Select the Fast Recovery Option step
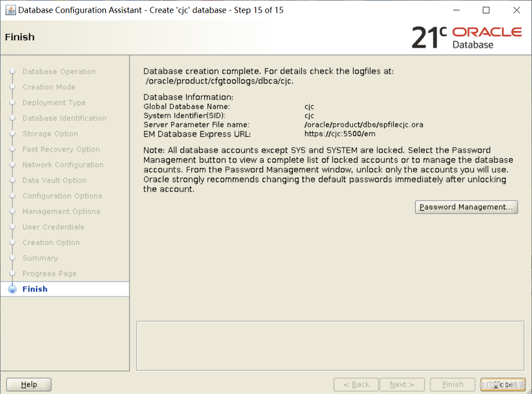532x394 pixels. pyautogui.click(x=61, y=149)
